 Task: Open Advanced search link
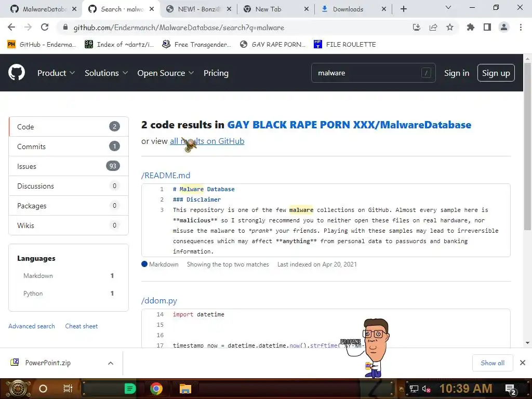coord(32,326)
